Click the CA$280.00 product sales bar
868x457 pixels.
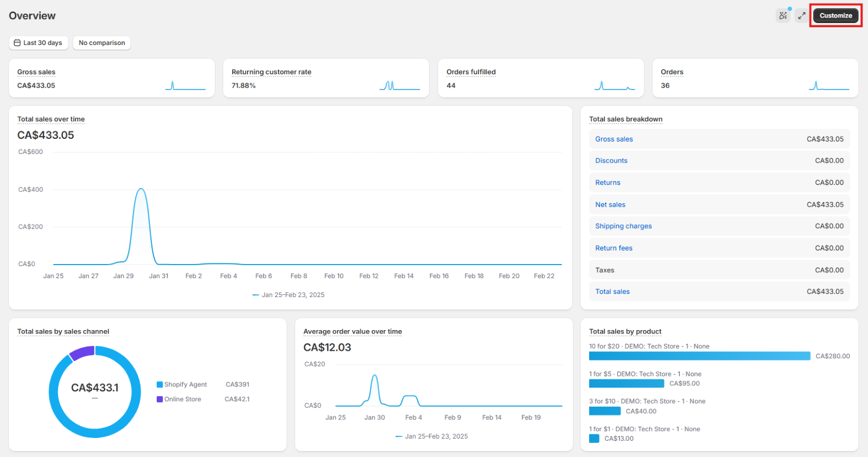point(699,356)
